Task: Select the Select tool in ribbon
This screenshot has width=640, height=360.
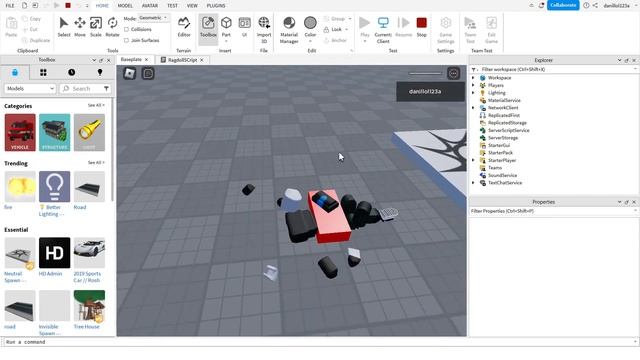Action: click(x=64, y=27)
